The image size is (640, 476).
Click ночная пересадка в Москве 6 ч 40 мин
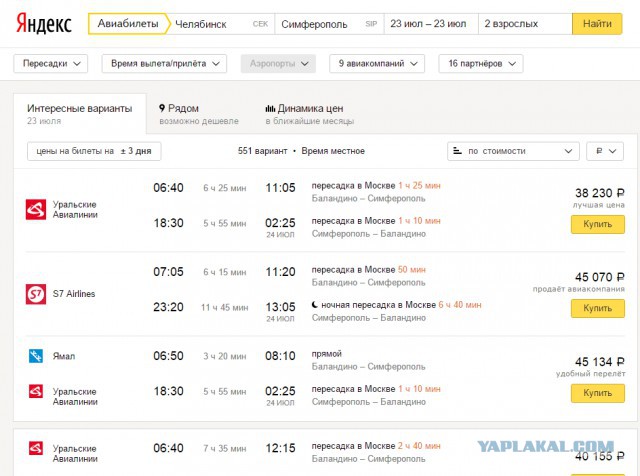click(x=396, y=305)
